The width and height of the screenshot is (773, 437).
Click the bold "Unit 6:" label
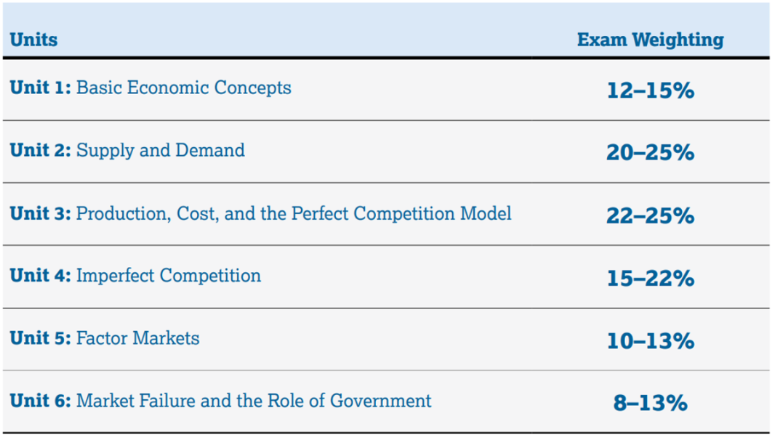tap(40, 401)
